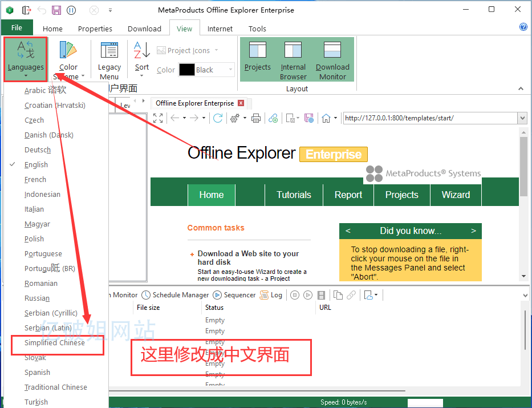Viewport: 532px width, 408px height.
Task: Select the Legacy Menu icon
Action: point(108,59)
